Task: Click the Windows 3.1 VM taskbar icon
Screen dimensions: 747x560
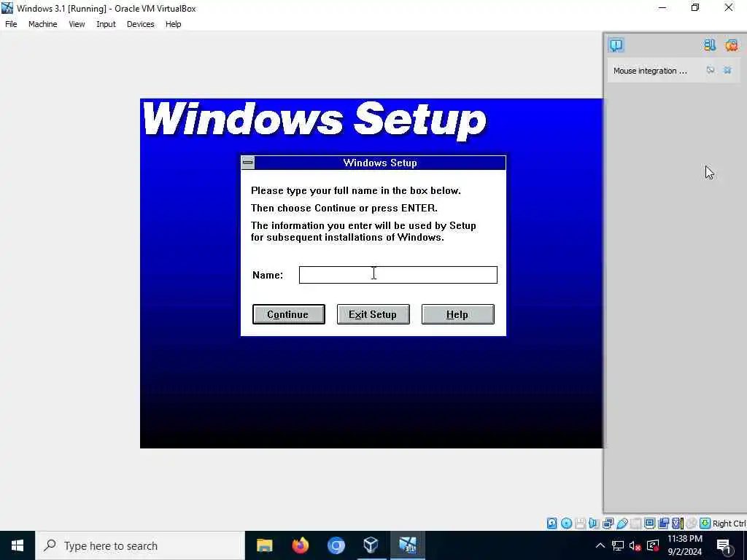Action: (x=407, y=545)
